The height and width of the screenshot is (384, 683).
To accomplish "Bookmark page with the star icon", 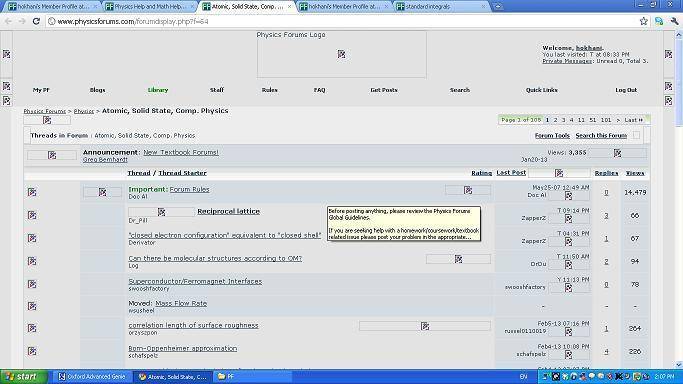I will point(643,21).
